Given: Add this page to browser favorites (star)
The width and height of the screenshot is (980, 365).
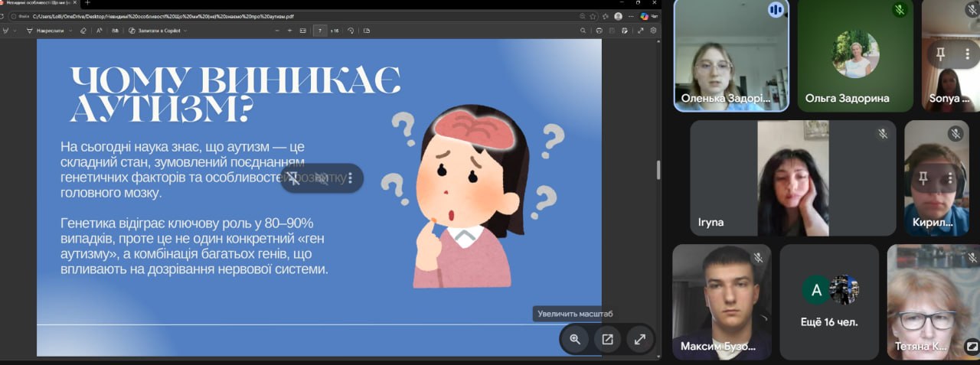Looking at the screenshot, I should coord(593,16).
